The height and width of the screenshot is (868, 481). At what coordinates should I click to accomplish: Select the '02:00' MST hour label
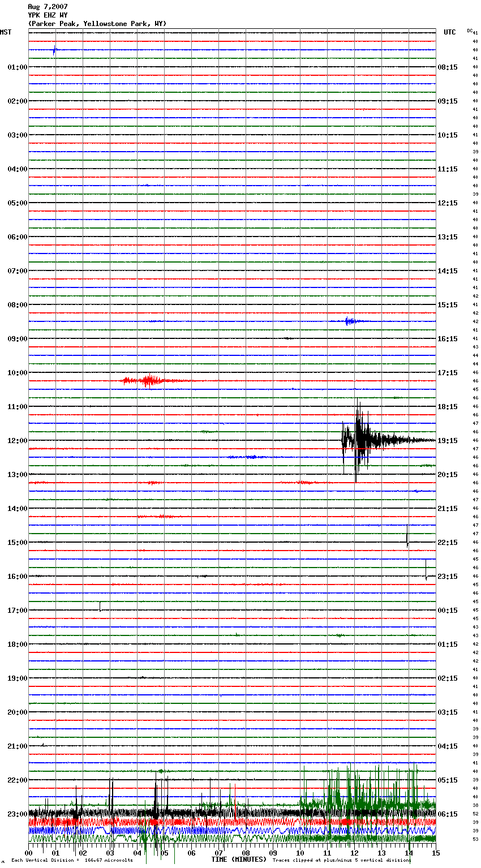click(x=18, y=101)
